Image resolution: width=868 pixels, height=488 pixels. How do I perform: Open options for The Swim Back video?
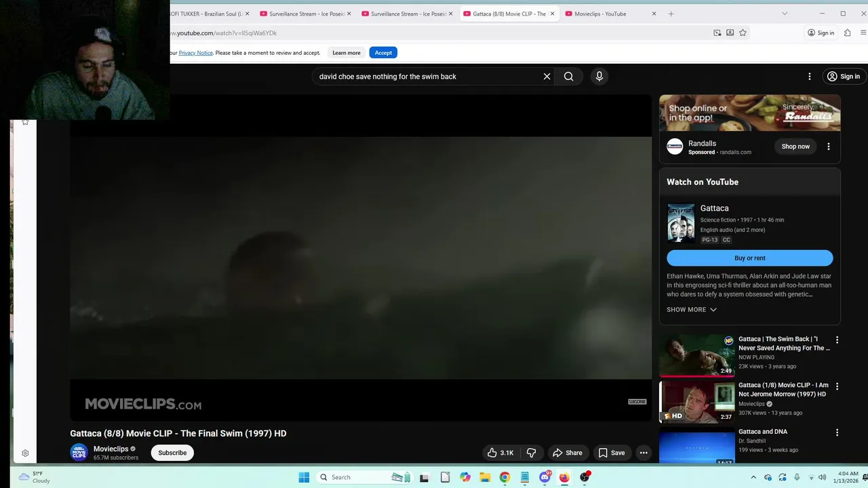pos(837,340)
